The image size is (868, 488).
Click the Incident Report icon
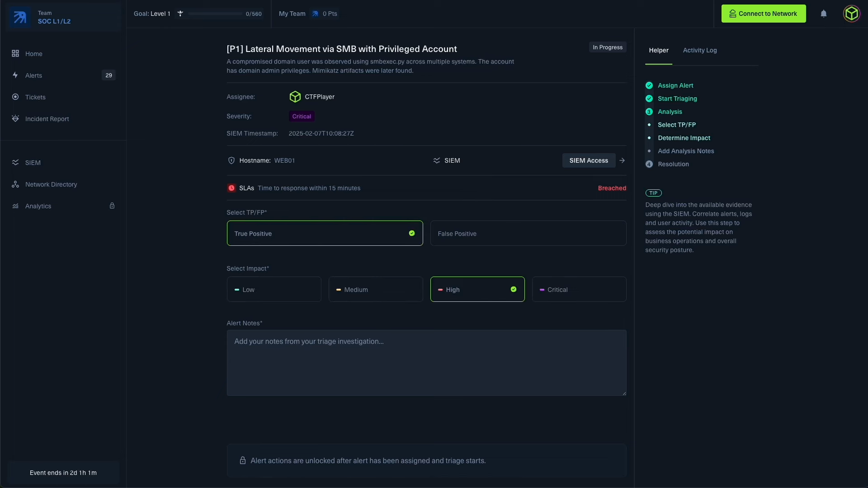(15, 118)
